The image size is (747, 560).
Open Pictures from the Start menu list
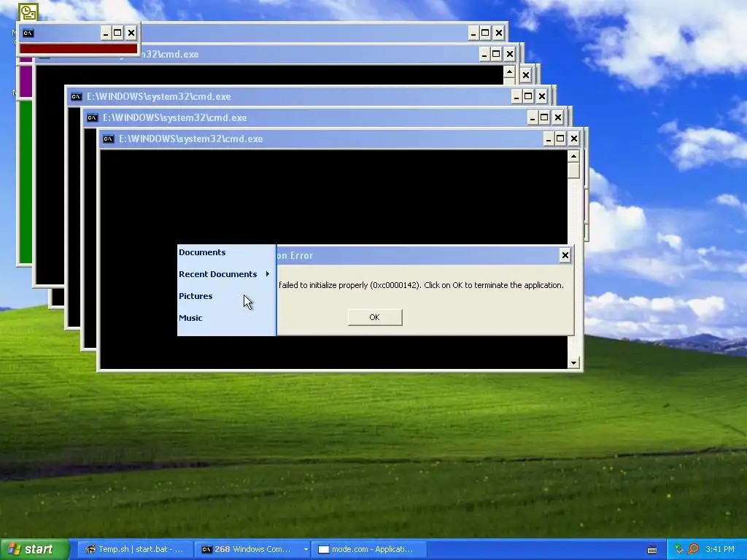point(196,296)
